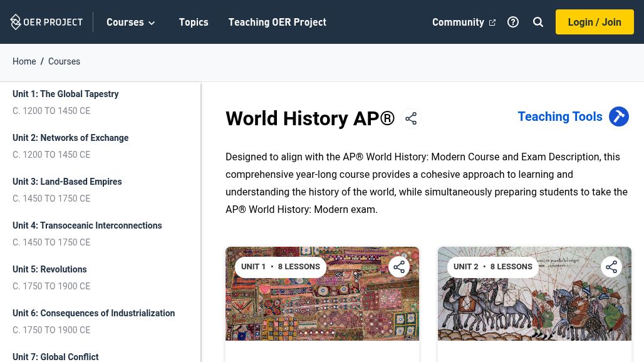Click the Teaching Tools hammer icon

[x=619, y=116]
